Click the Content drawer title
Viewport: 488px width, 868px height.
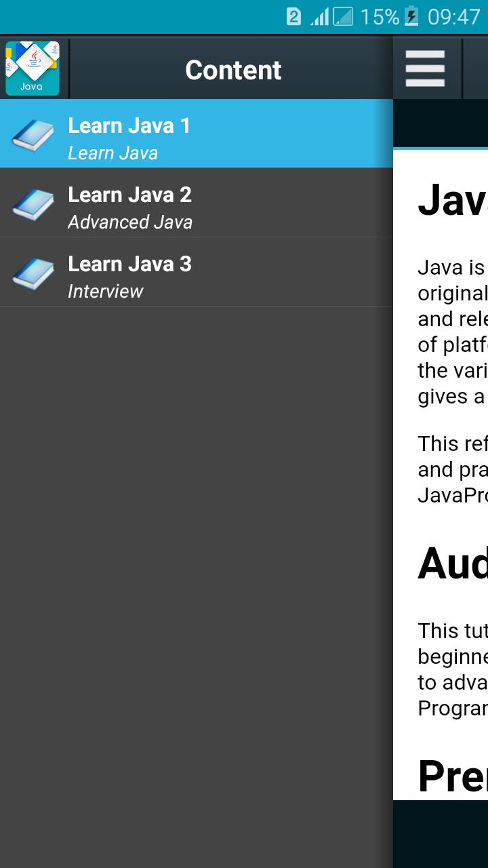pos(233,70)
